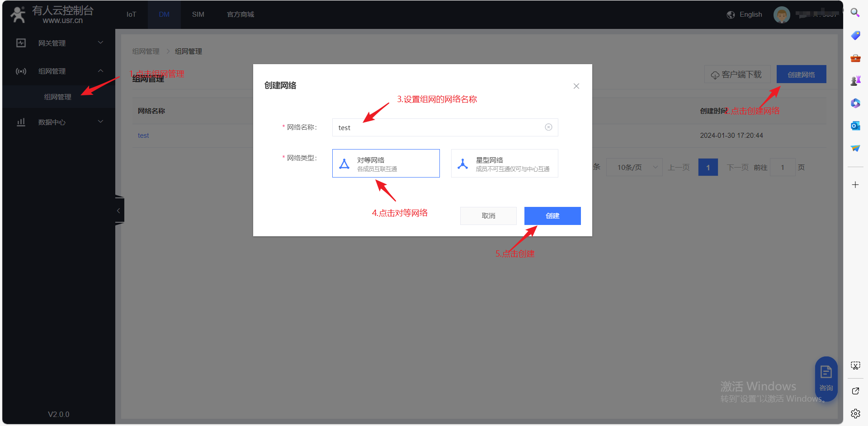Viewport: 868px width, 426px height.
Task: Click the plus icon in browser sidebar
Action: [855, 185]
